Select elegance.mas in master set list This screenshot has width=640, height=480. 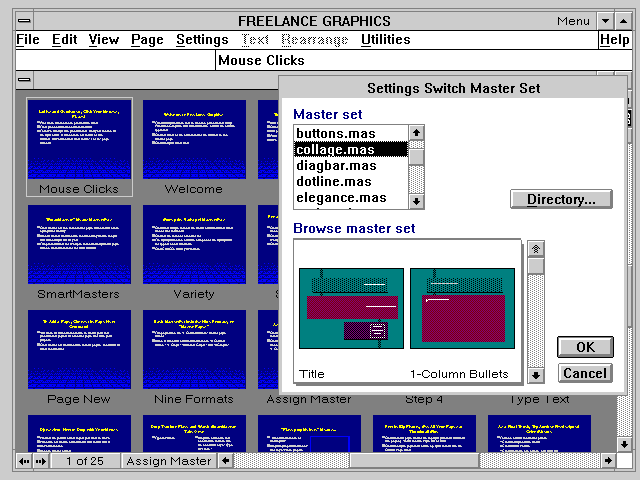point(350,198)
